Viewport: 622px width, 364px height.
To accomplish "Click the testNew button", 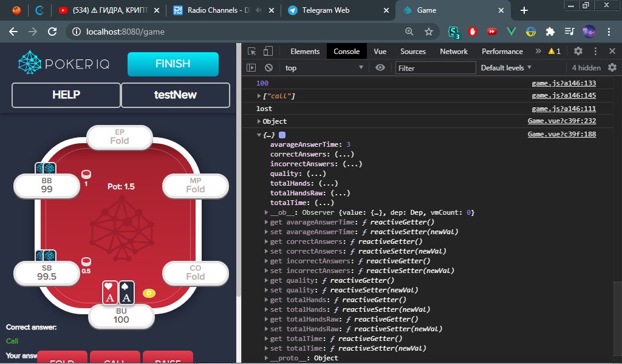I will tap(176, 95).
